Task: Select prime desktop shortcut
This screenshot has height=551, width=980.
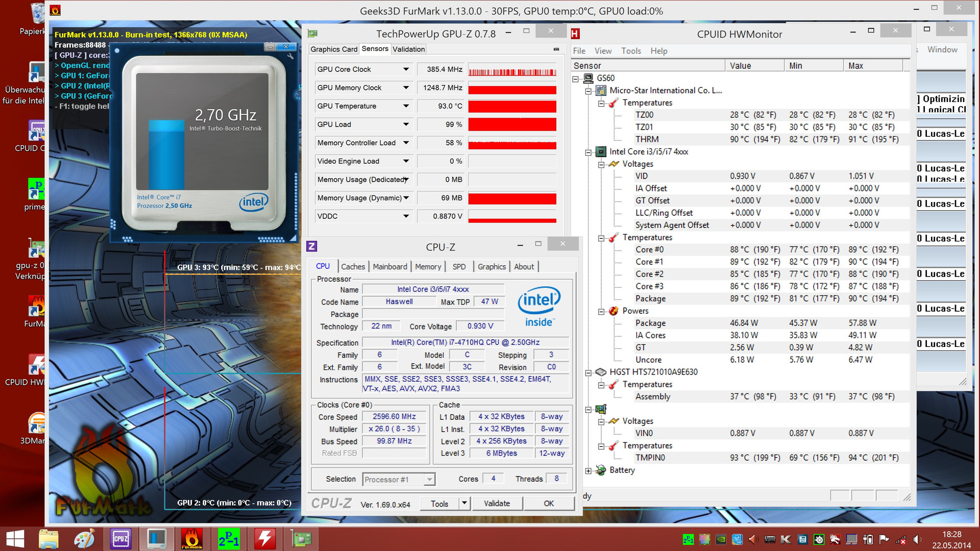Action: (36, 195)
